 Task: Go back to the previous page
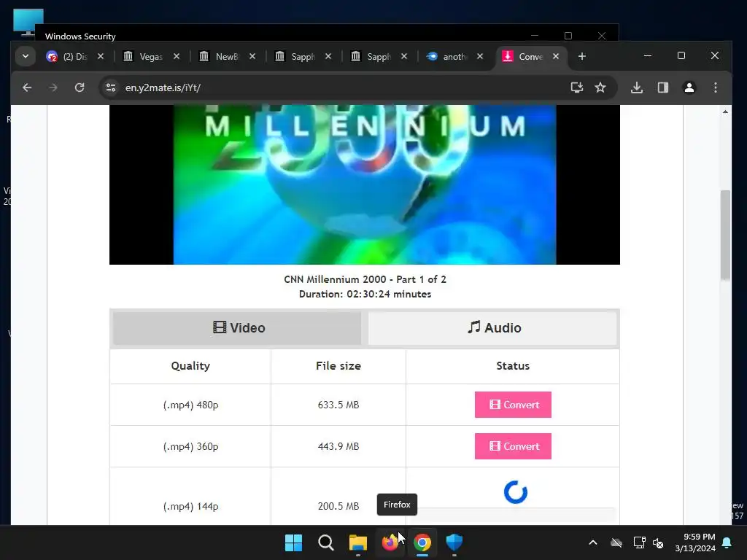tap(27, 87)
